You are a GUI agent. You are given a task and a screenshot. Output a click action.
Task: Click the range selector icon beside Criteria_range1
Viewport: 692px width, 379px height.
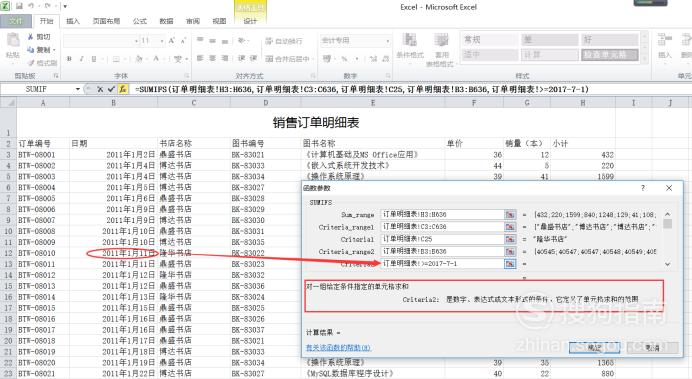pyautogui.click(x=510, y=227)
